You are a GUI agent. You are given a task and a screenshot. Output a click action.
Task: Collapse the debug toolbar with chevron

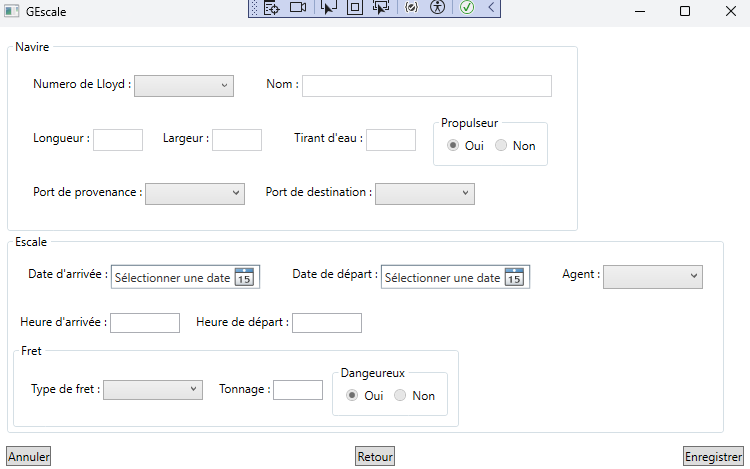point(491,8)
